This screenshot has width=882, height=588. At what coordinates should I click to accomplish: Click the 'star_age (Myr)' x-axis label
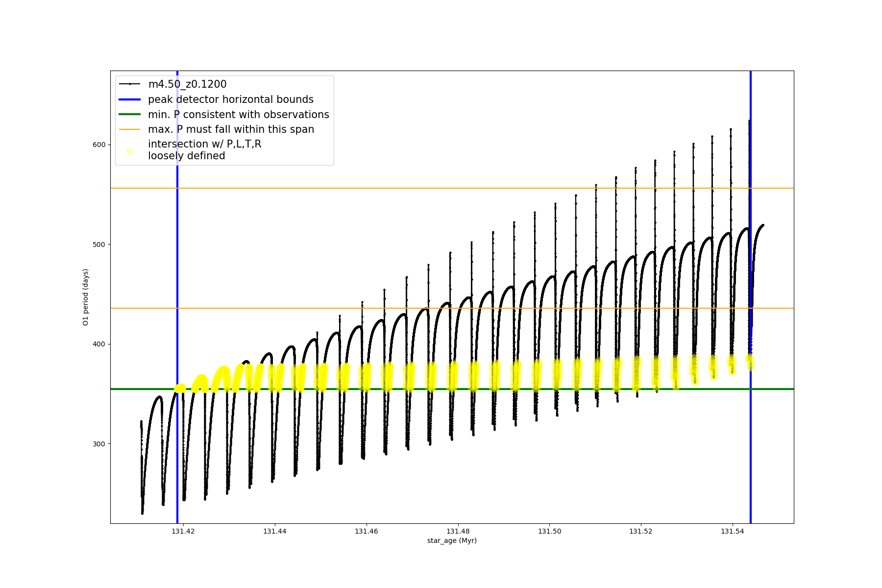pos(452,540)
